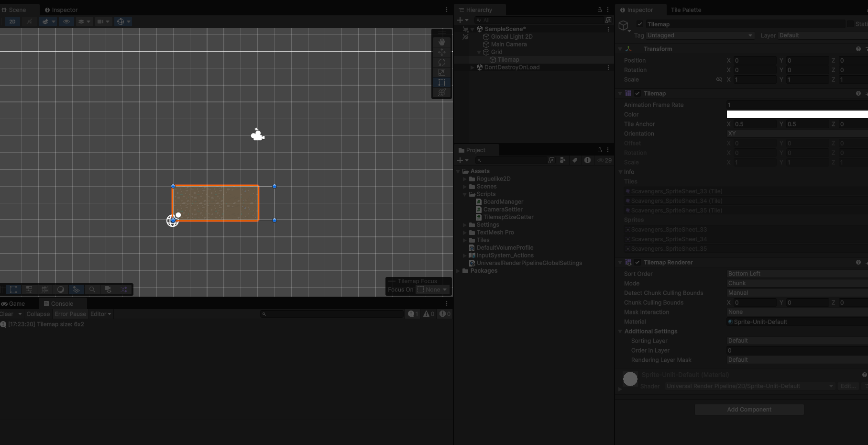Click the plus icon in the Hierarchy panel
Screen dimensions: 868x445
(461, 20)
